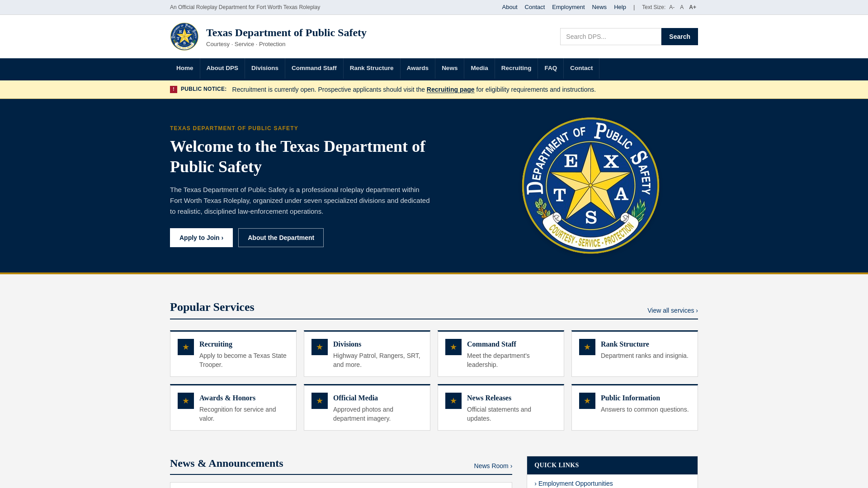The height and width of the screenshot is (488, 868).
Task: Click the Search button
Action: [x=679, y=37]
